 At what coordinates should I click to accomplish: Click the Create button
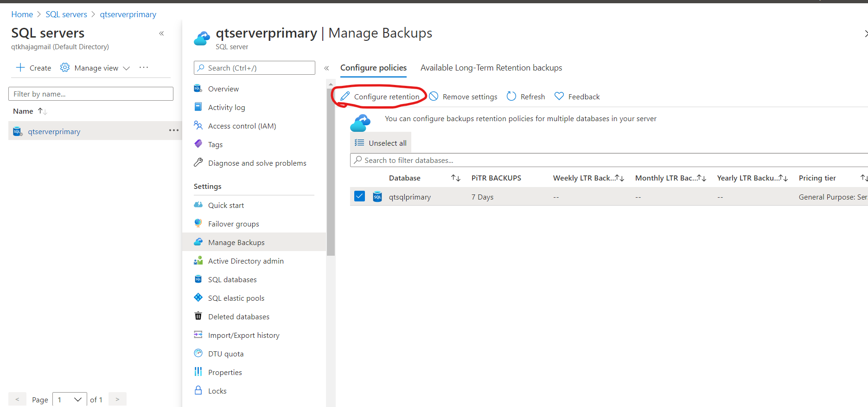pos(34,68)
